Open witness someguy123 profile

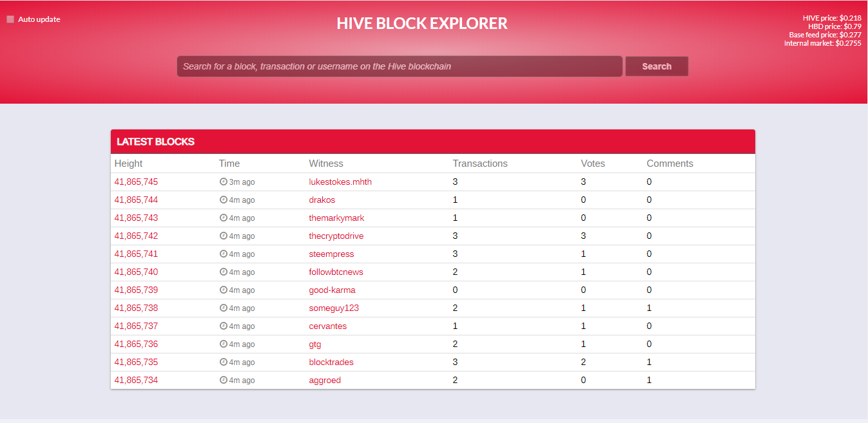334,308
